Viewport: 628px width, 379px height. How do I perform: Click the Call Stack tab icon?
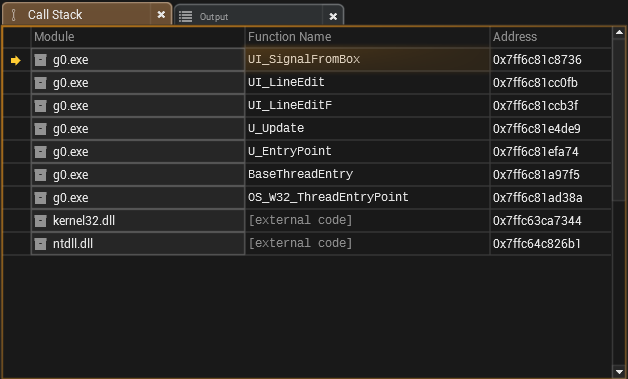coord(14,15)
